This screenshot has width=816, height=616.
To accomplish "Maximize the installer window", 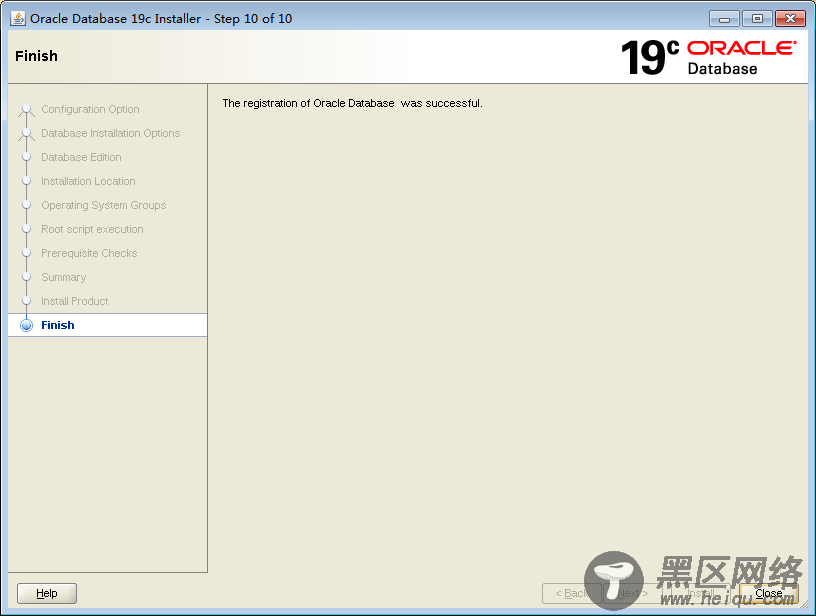I will [757, 19].
